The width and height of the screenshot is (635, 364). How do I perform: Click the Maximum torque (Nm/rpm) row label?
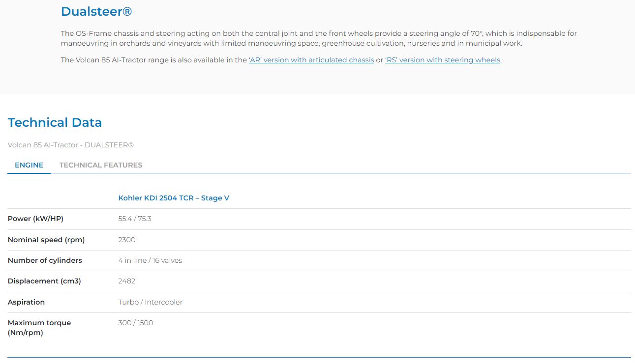[39, 328]
